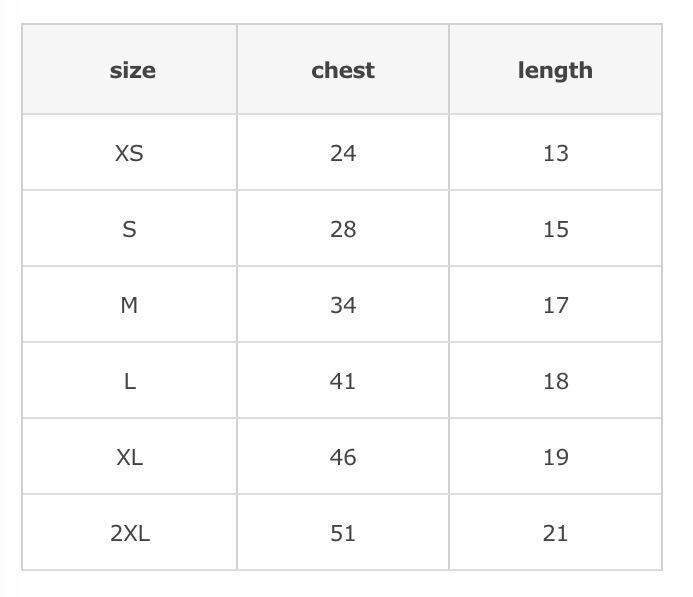Click chest value 34 in M row
693x597 pixels.
coord(343,305)
